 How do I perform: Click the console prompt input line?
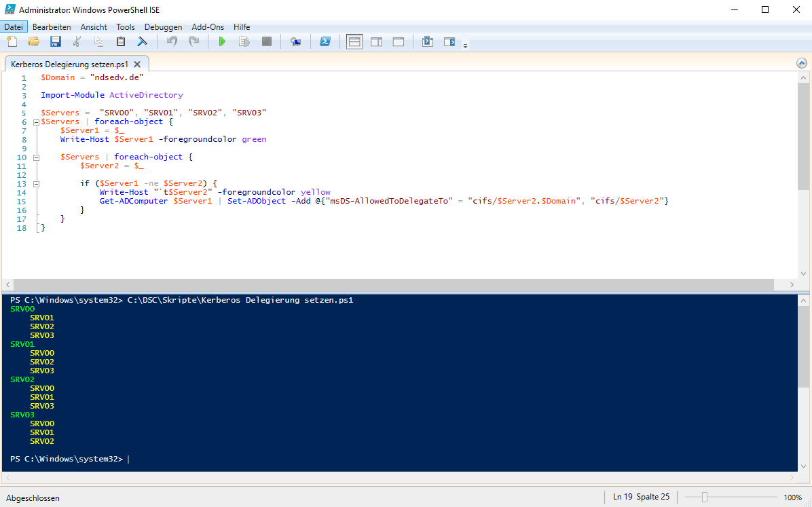pos(272,459)
